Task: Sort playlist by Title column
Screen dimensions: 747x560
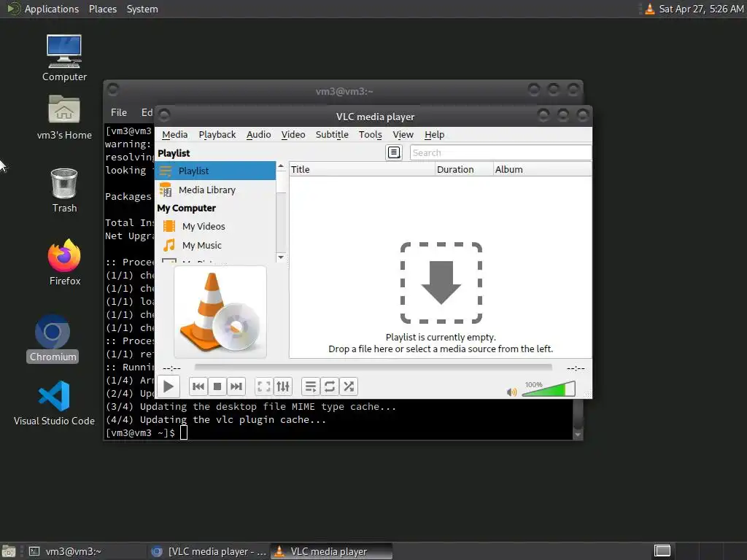Action: click(362, 169)
